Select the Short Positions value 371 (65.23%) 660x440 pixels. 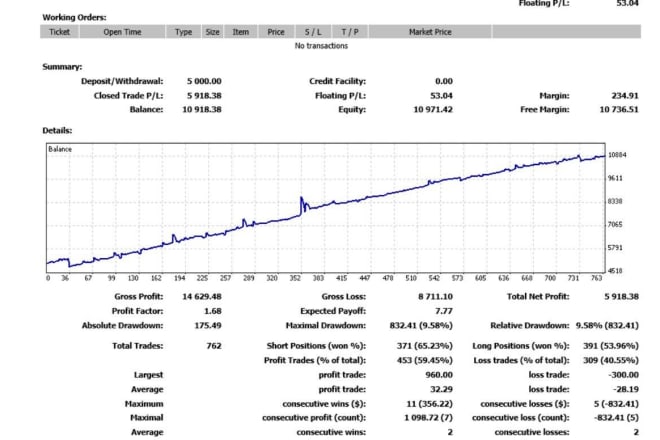pos(424,346)
